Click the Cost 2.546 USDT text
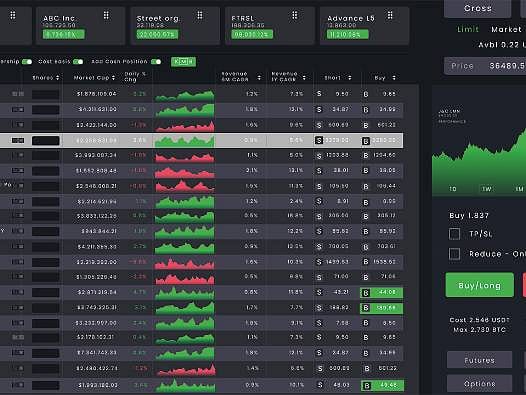This screenshot has width=526, height=395. tap(479, 320)
